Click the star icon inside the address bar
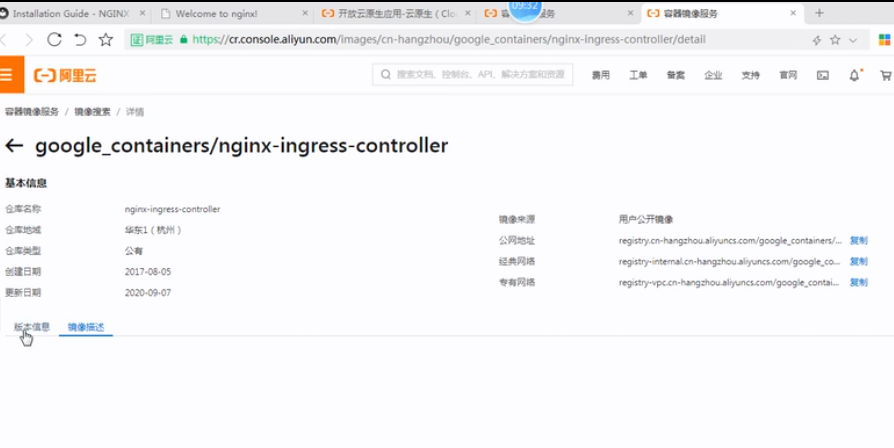Viewport: 894px width, 448px height. 835,39
